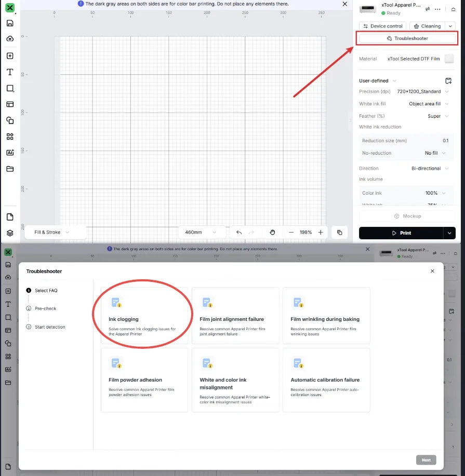Click the 198% zoom level text
The image size is (465, 476).
pos(305,233)
